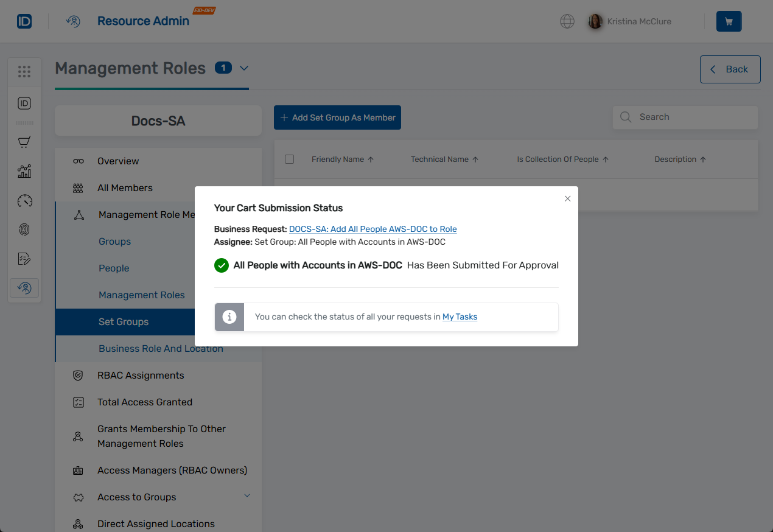
Task: Open My Tasks from the info message
Action: pos(460,317)
